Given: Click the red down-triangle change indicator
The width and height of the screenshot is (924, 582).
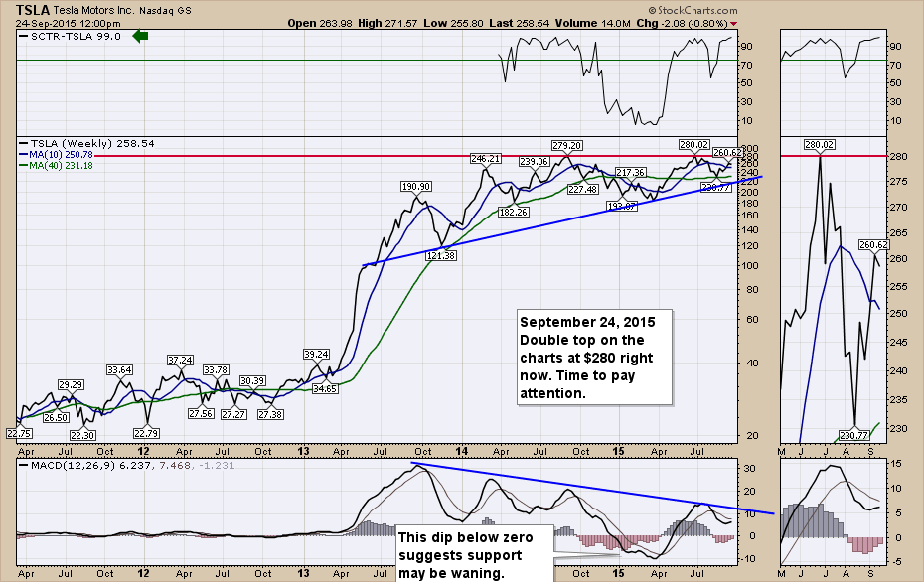Looking at the screenshot, I should [x=733, y=24].
